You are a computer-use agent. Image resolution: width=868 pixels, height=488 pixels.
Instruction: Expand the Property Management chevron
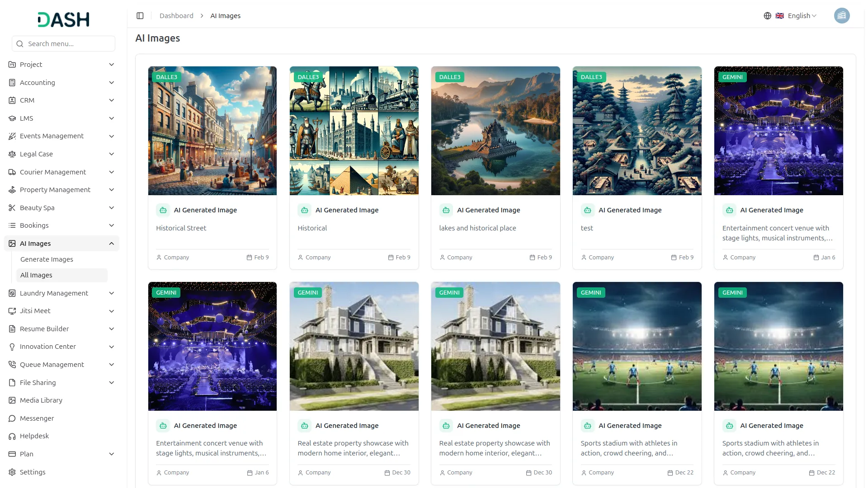pos(111,190)
